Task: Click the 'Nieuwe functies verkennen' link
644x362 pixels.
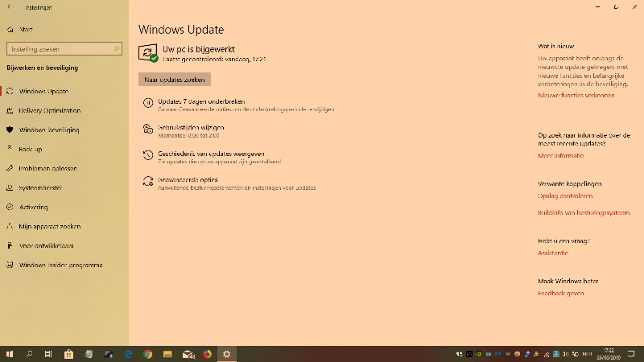Action: click(576, 95)
